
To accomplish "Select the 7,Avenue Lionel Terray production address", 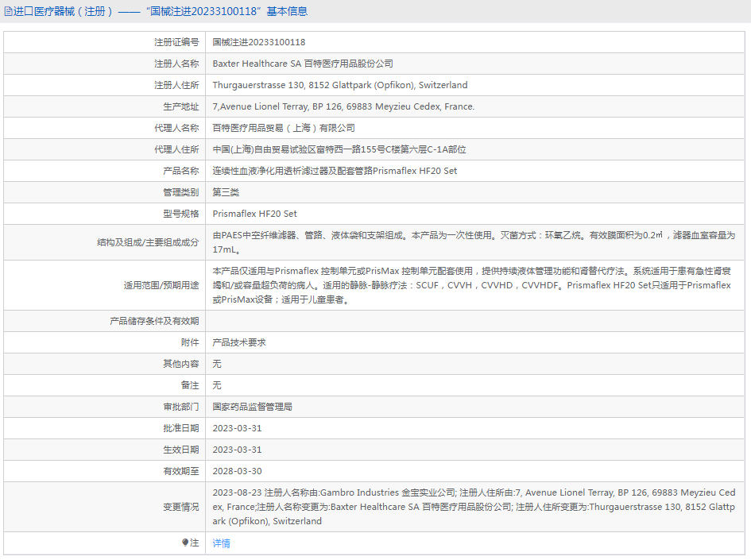I will tap(343, 106).
